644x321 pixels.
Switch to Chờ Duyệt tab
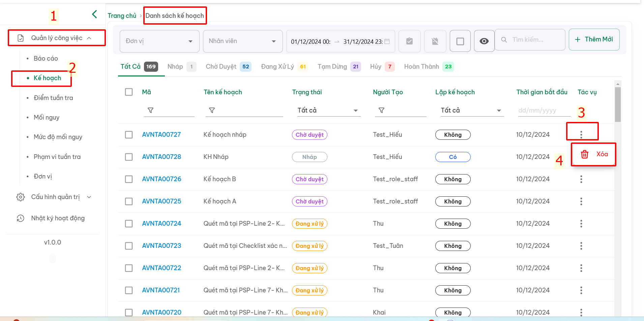point(228,67)
